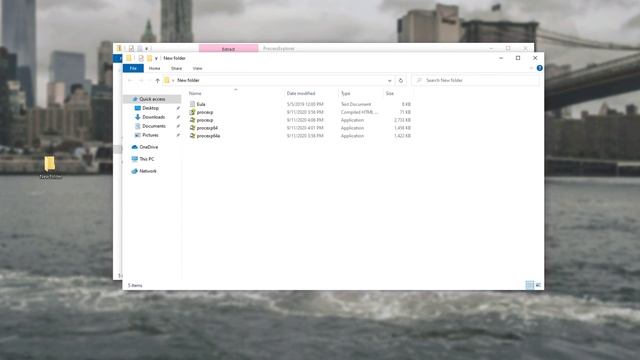
Task: Select Network in the navigation pane
Action: 148,171
